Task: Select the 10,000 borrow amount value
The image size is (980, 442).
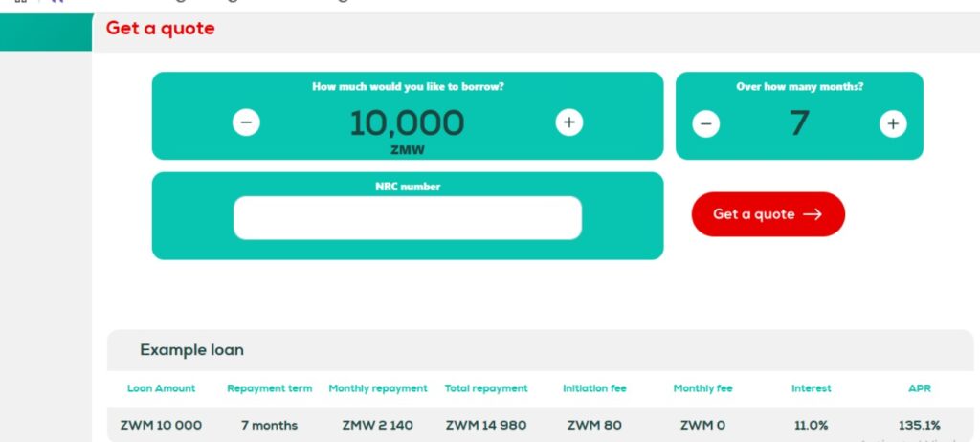Action: click(x=407, y=122)
